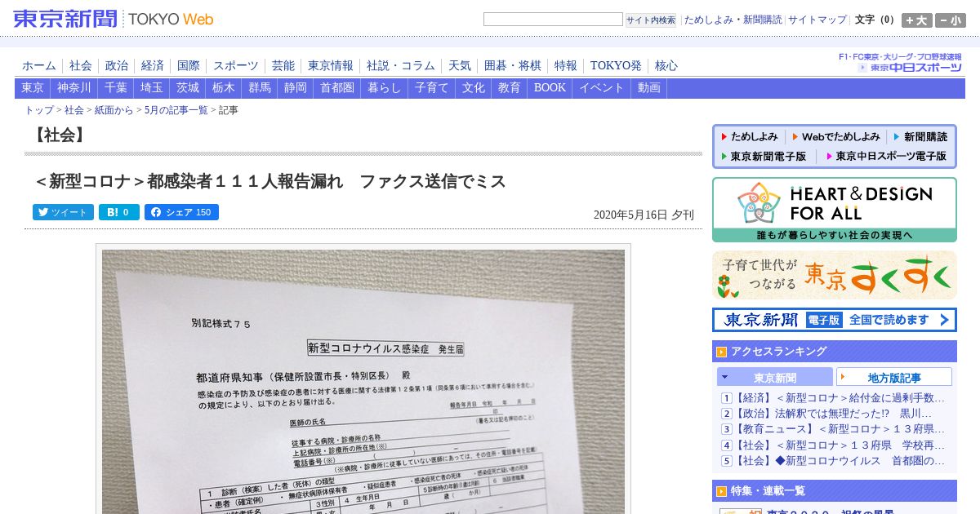Switch ranking to the 東京新聞 tab
This screenshot has width=980, height=514.
coord(775,378)
